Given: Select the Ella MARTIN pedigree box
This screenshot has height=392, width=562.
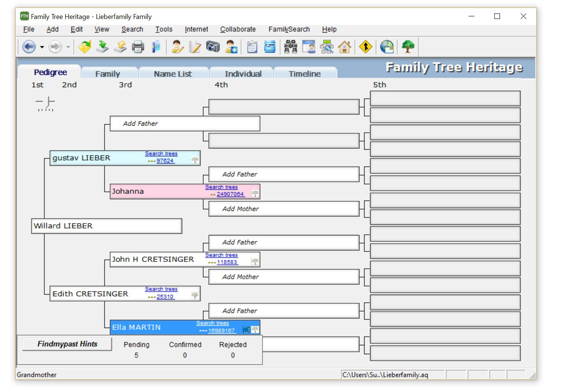Looking at the screenshot, I should tap(136, 327).
